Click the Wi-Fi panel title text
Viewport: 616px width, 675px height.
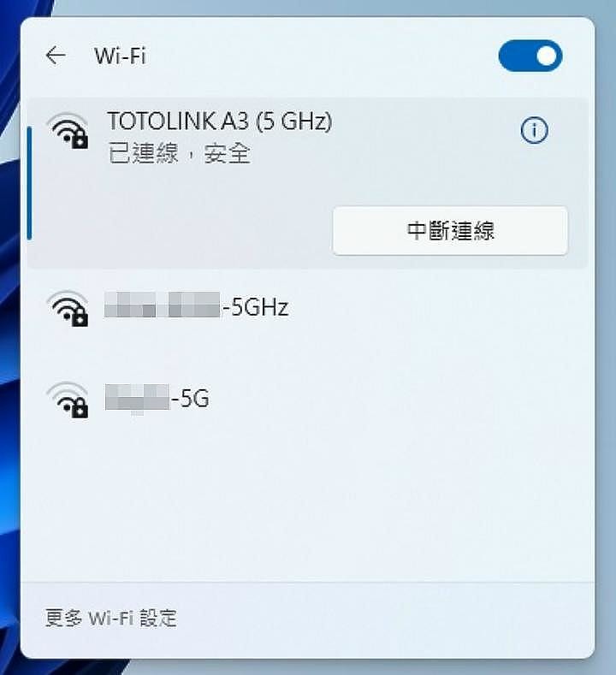[120, 56]
